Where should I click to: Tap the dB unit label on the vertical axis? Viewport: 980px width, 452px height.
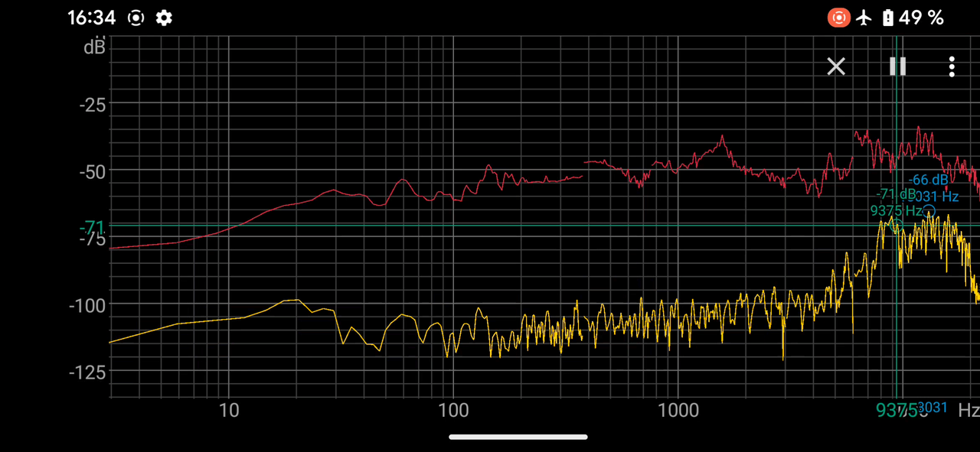click(94, 47)
